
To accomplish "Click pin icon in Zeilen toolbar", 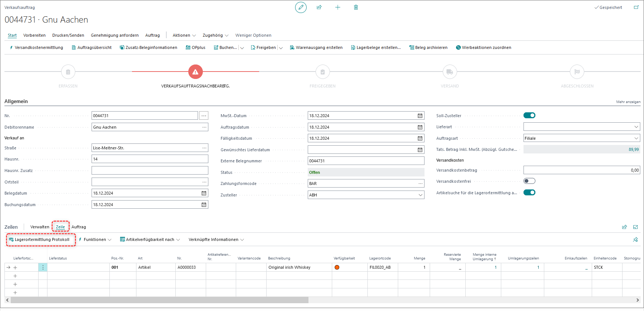I will tap(635, 239).
